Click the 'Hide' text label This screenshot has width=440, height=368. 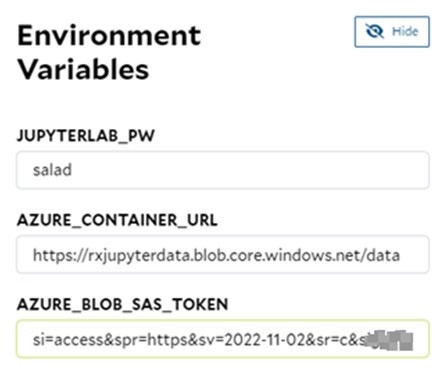pyautogui.click(x=405, y=31)
